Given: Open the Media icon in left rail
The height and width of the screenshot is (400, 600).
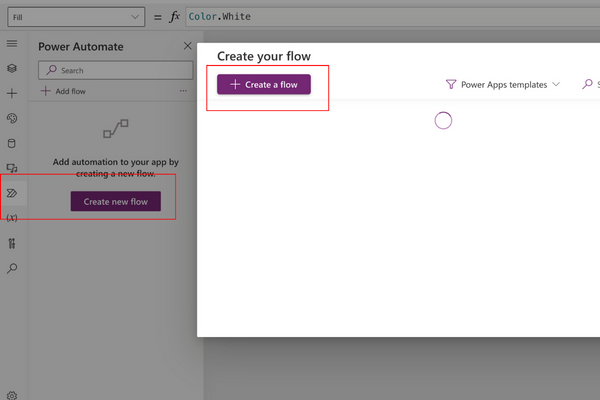Looking at the screenshot, I should coord(12,168).
